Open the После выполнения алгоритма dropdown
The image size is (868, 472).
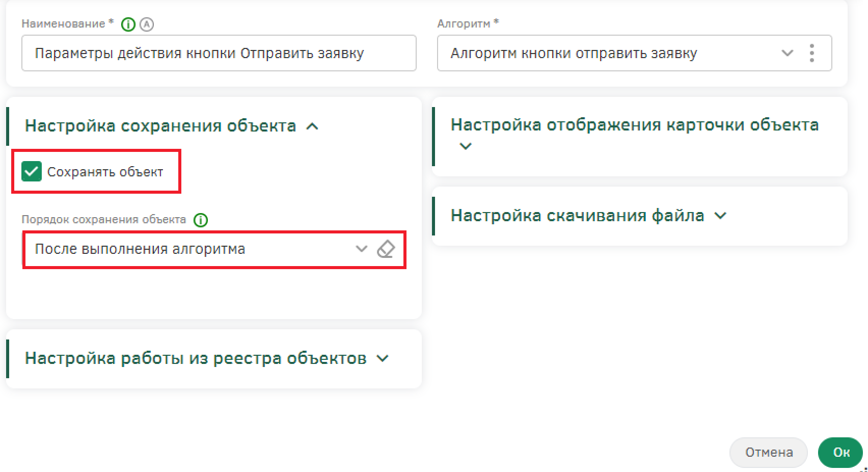[x=361, y=249]
